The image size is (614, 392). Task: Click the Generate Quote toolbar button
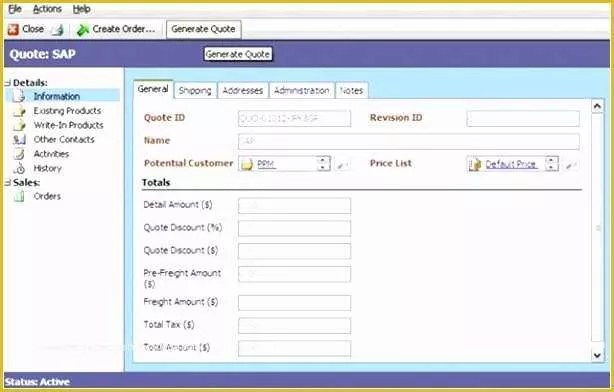click(203, 29)
